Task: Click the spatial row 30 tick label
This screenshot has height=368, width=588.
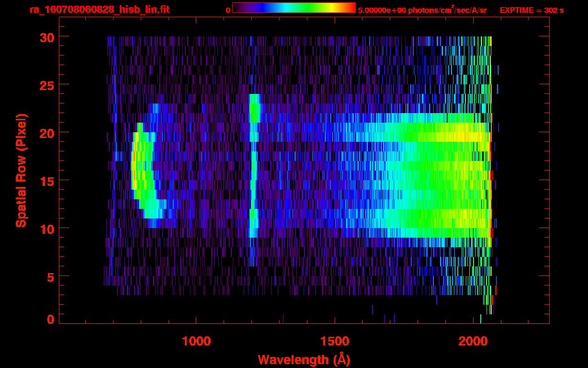Action: coord(46,37)
